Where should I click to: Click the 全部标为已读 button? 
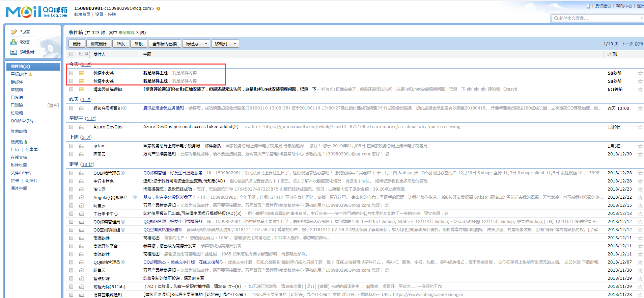[165, 44]
